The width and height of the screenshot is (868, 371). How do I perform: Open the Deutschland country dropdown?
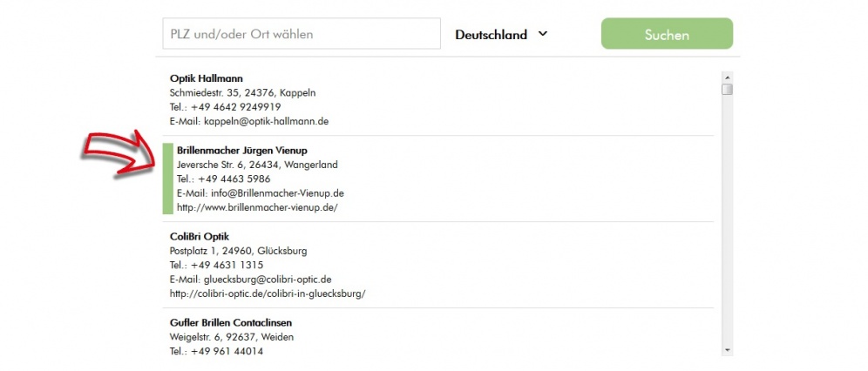pos(501,34)
